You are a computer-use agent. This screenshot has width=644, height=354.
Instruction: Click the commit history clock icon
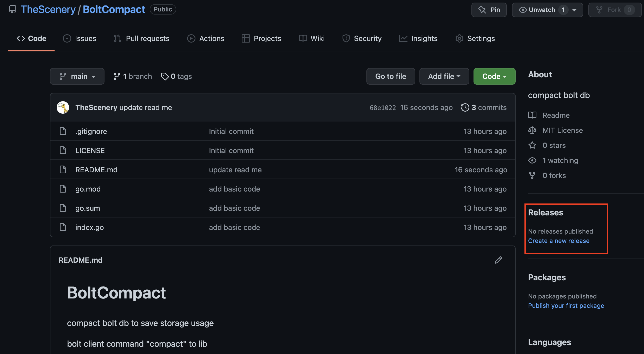point(465,107)
